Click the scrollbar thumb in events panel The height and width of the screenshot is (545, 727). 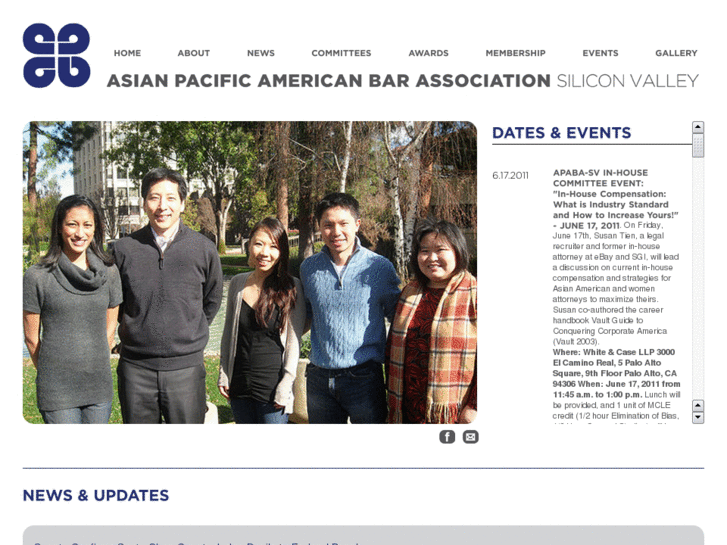pyautogui.click(x=698, y=146)
